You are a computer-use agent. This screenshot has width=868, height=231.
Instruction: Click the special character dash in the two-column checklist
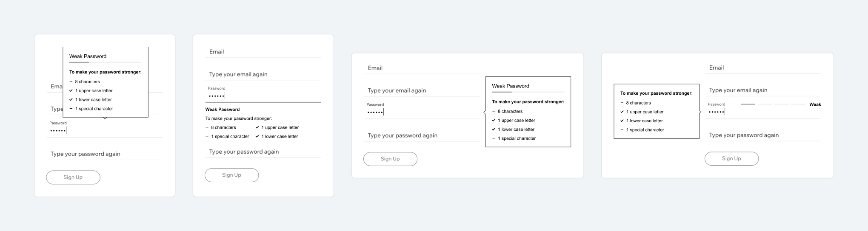[x=207, y=136]
